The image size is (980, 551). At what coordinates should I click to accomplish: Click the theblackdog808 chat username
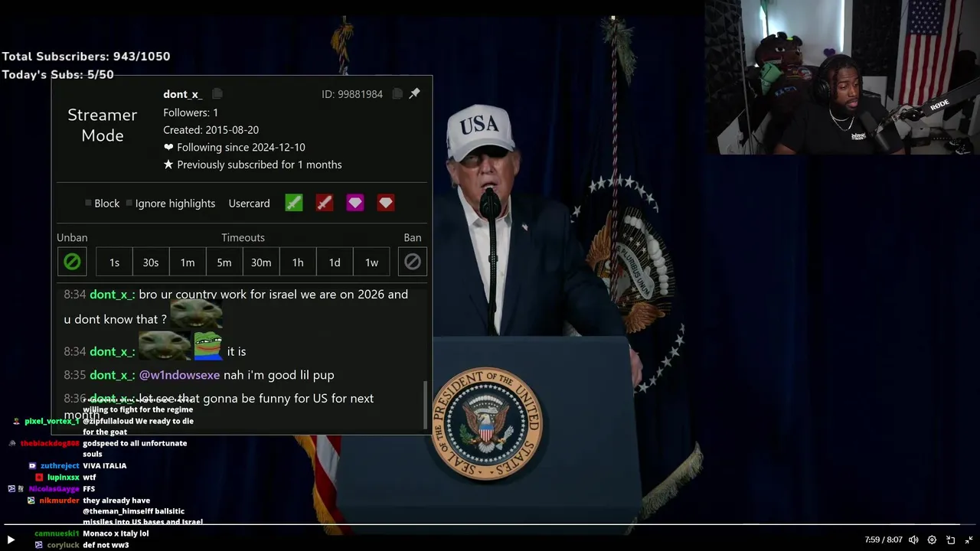click(x=50, y=443)
